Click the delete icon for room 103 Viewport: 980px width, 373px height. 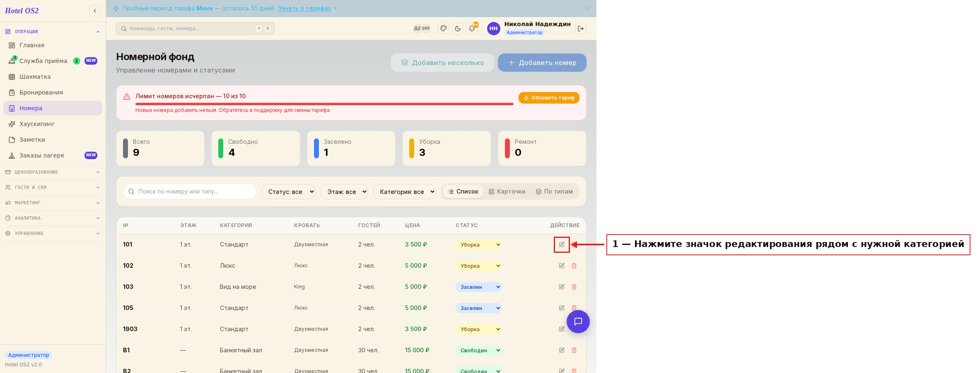(x=574, y=287)
